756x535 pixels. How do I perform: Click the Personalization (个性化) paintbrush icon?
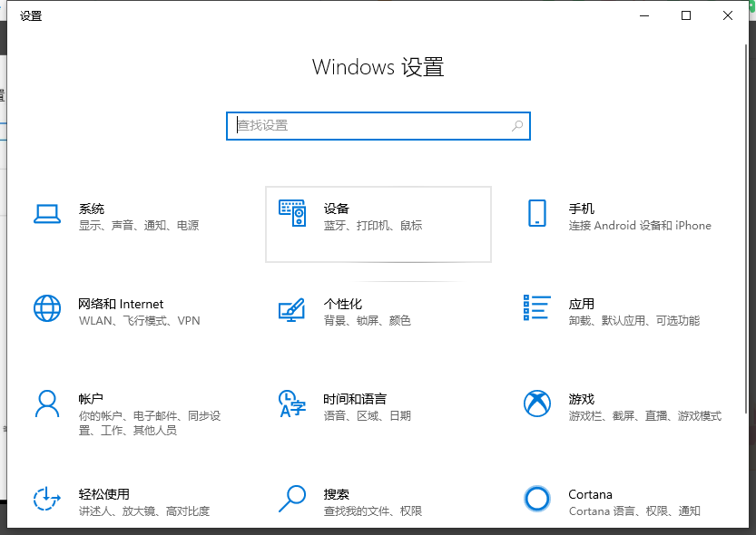(291, 309)
